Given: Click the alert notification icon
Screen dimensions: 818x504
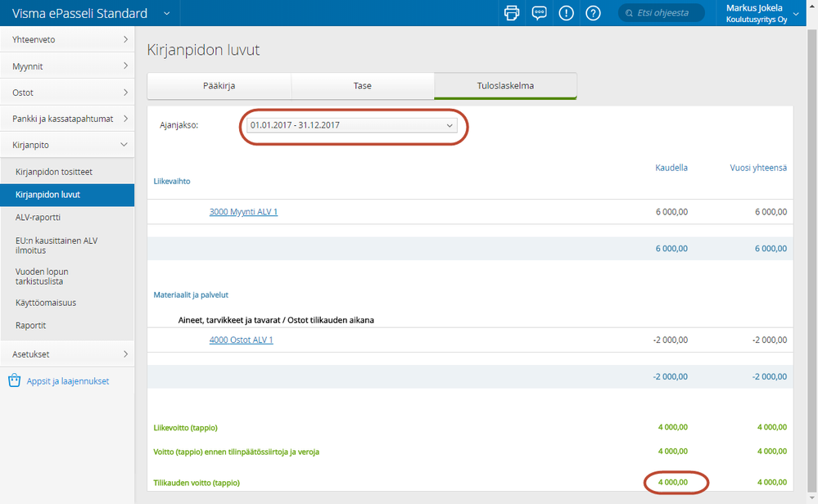Looking at the screenshot, I should (566, 13).
